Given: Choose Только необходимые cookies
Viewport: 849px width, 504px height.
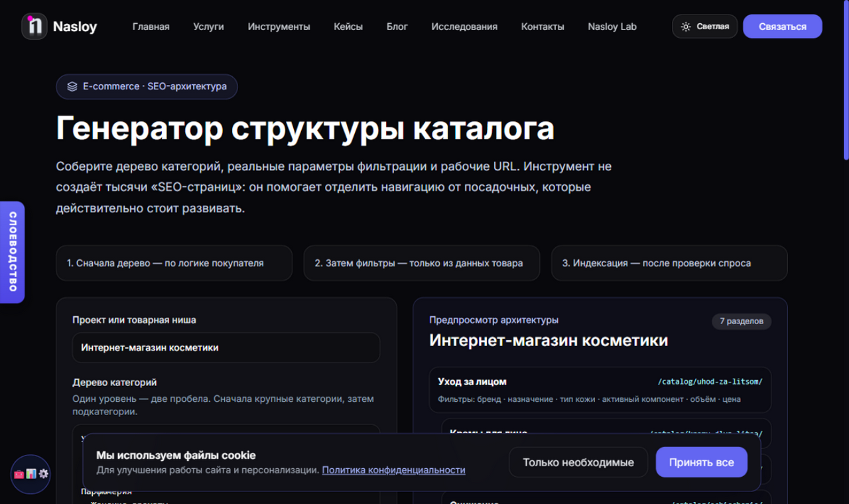Looking at the screenshot, I should pyautogui.click(x=578, y=462).
